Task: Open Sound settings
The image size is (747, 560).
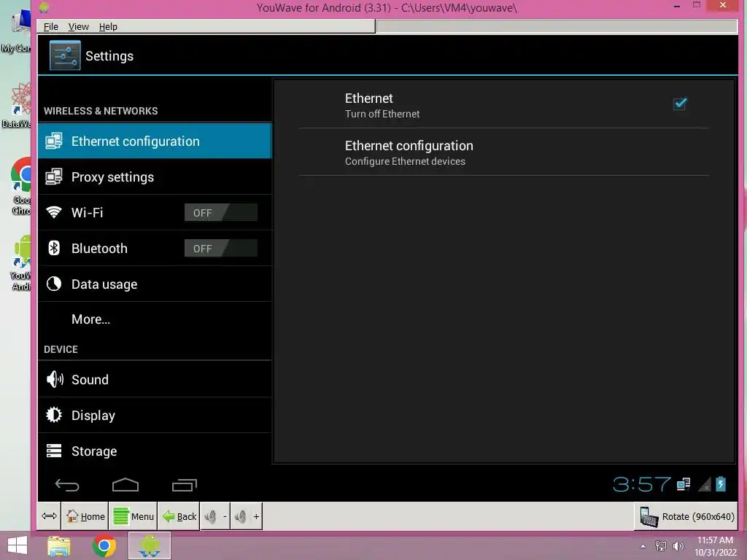Action: (x=155, y=379)
